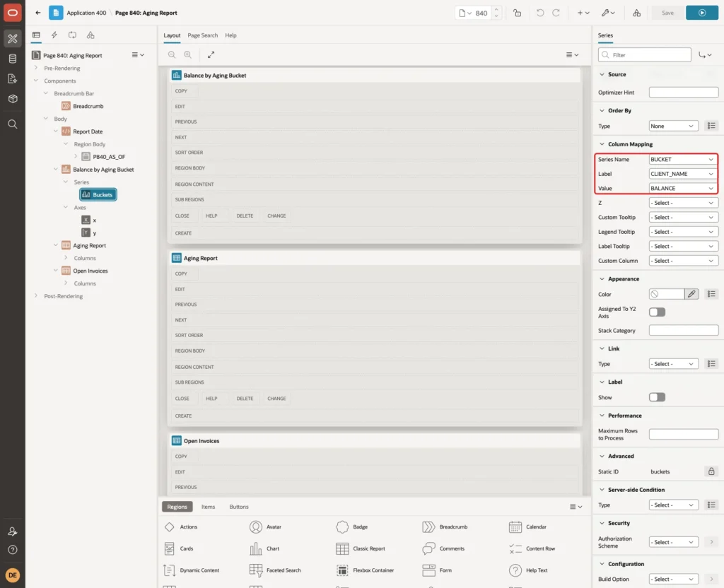
Task: Click the page lock icon in toolbar
Action: tap(517, 13)
